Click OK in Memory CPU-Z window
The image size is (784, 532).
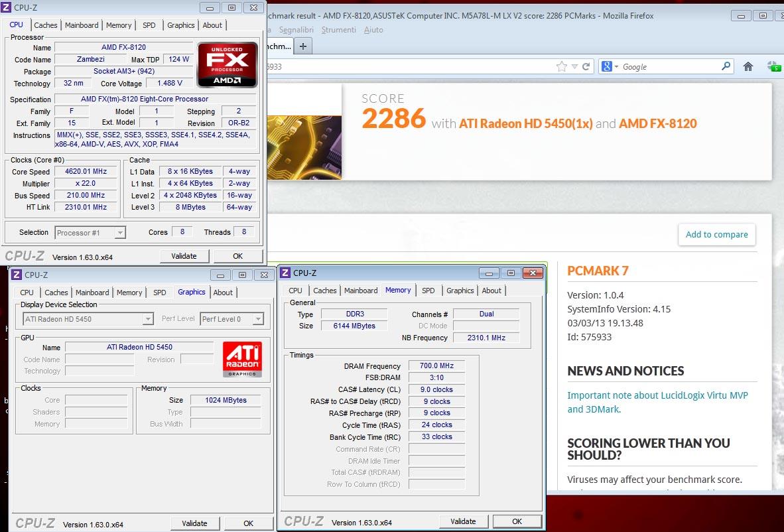tap(517, 521)
